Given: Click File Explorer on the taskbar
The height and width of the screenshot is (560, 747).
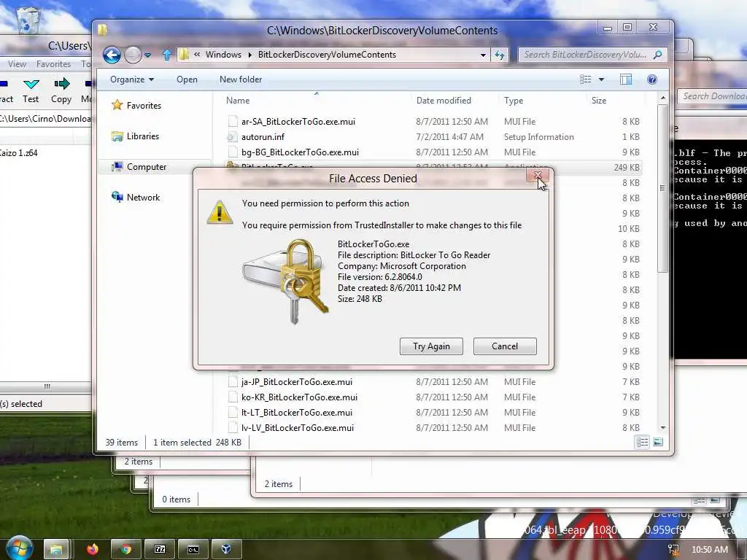Looking at the screenshot, I should (x=56, y=550).
